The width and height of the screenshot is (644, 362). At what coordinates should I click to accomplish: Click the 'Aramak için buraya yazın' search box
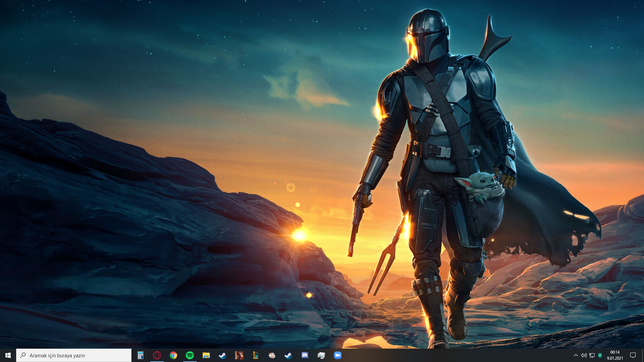coord(74,355)
